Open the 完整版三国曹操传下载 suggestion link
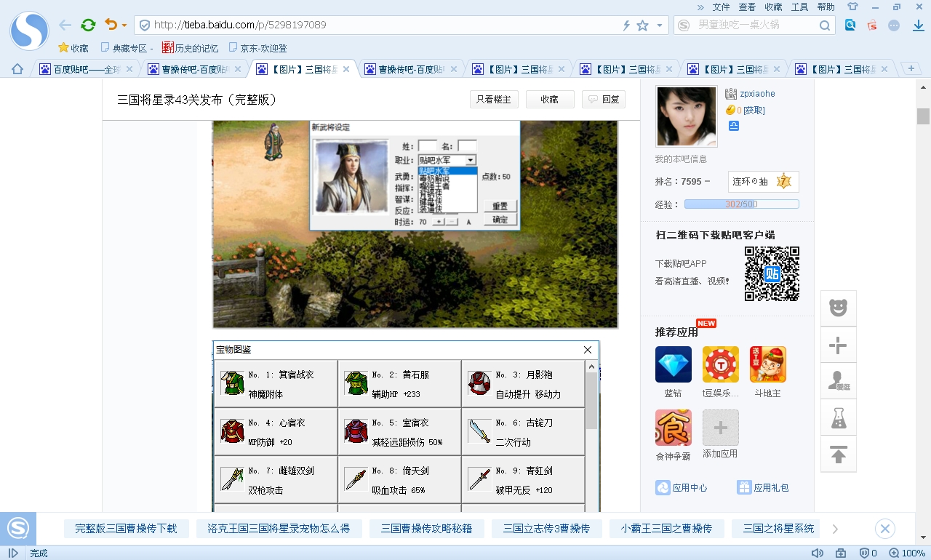This screenshot has height=560, width=931. pos(126,529)
